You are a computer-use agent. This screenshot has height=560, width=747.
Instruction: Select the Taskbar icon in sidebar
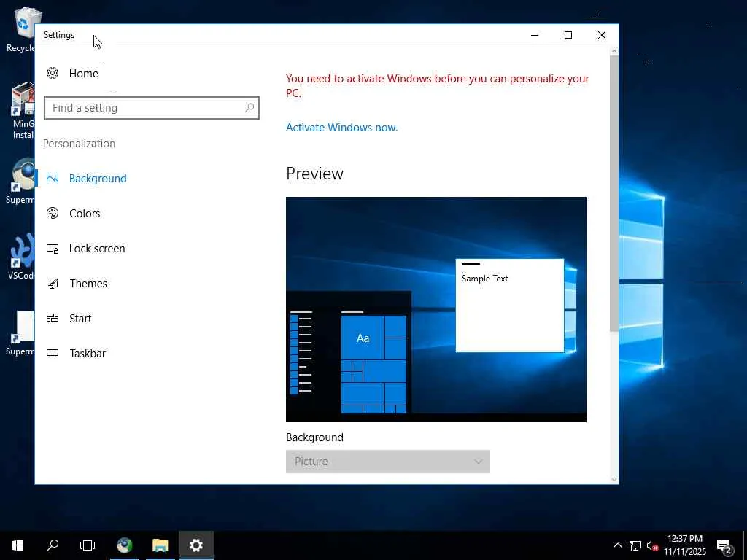53,353
